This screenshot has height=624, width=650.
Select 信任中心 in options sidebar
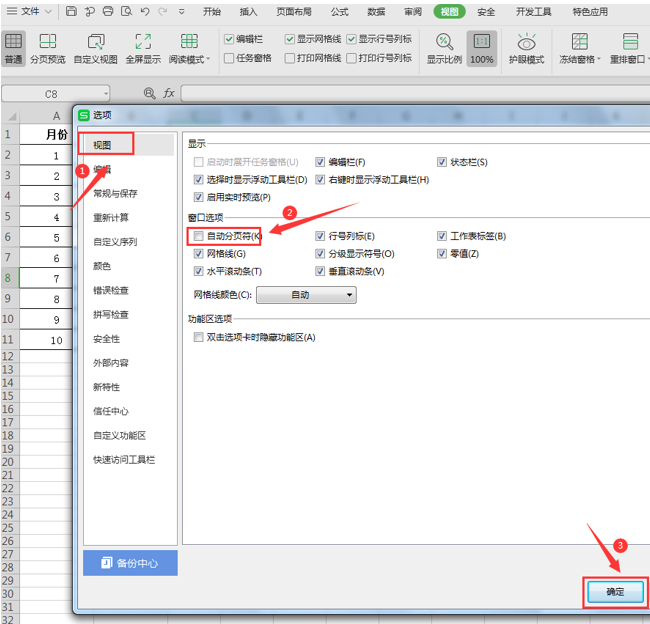[x=111, y=411]
